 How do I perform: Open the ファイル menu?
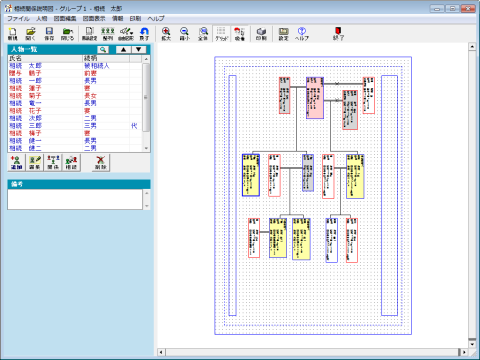point(18,19)
